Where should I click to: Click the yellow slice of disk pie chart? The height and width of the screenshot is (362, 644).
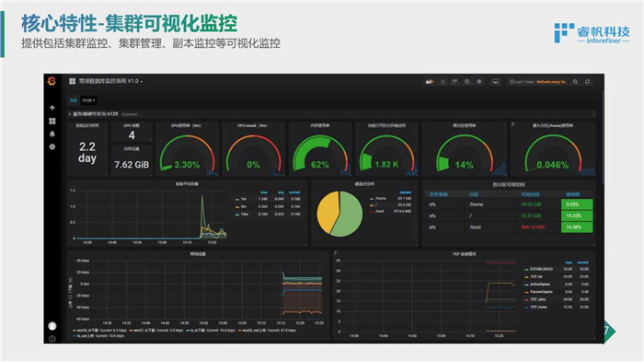[x=327, y=212]
